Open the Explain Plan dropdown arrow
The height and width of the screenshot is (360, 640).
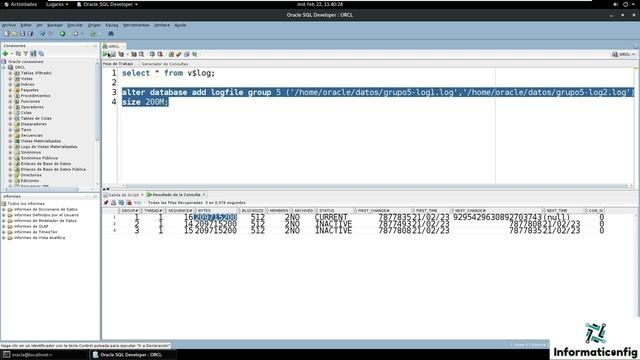coord(127,54)
